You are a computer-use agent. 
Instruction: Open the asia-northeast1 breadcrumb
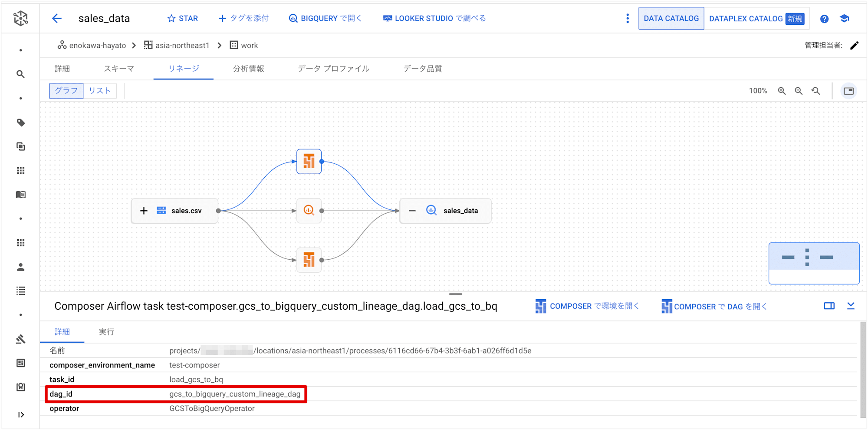tap(177, 45)
